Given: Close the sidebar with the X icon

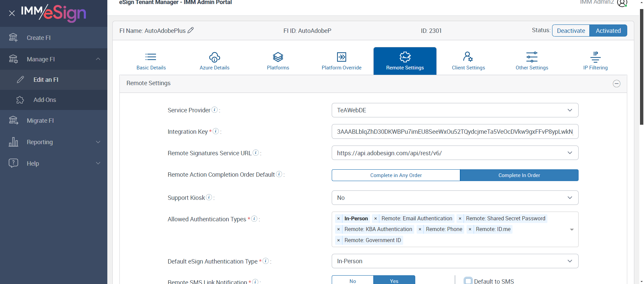Looking at the screenshot, I should pos(12,13).
